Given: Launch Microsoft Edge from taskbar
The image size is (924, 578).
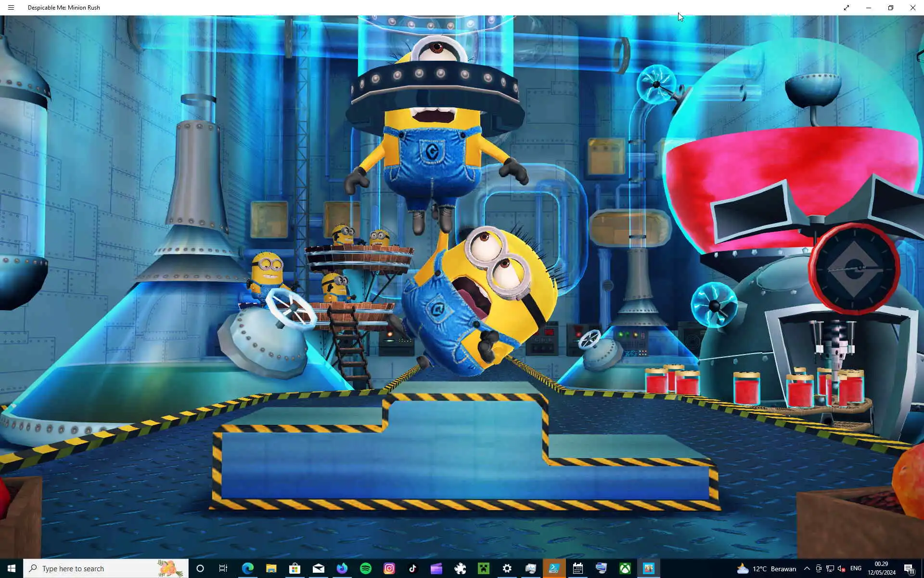Looking at the screenshot, I should (247, 568).
